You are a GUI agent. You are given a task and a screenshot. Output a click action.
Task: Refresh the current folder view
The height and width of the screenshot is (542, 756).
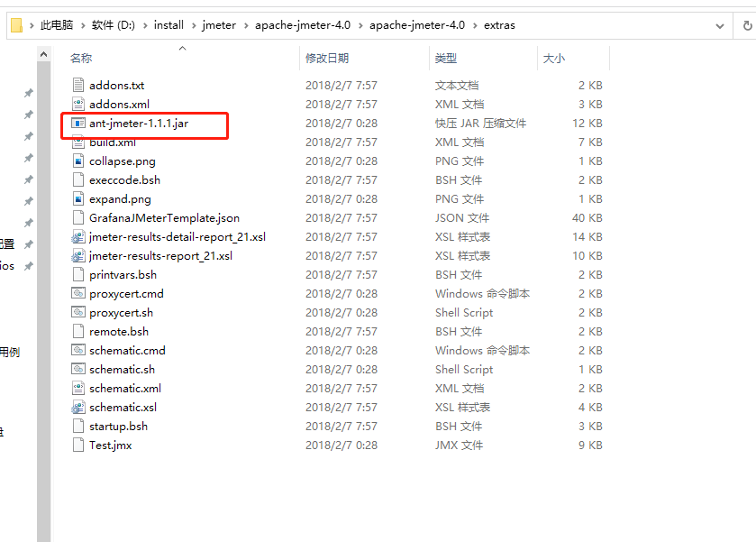[747, 25]
